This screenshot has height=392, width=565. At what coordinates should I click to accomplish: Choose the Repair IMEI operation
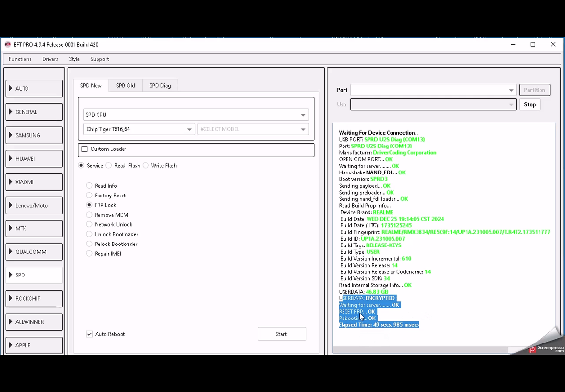coord(89,254)
